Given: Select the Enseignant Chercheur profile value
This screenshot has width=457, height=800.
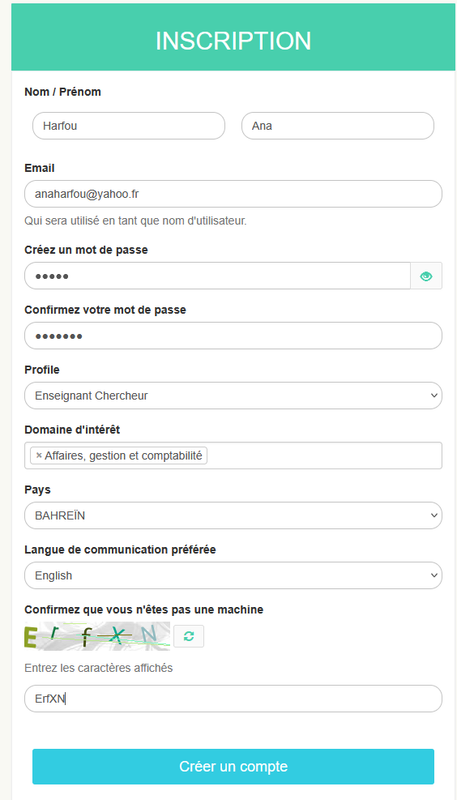Looking at the screenshot, I should pos(91,395).
